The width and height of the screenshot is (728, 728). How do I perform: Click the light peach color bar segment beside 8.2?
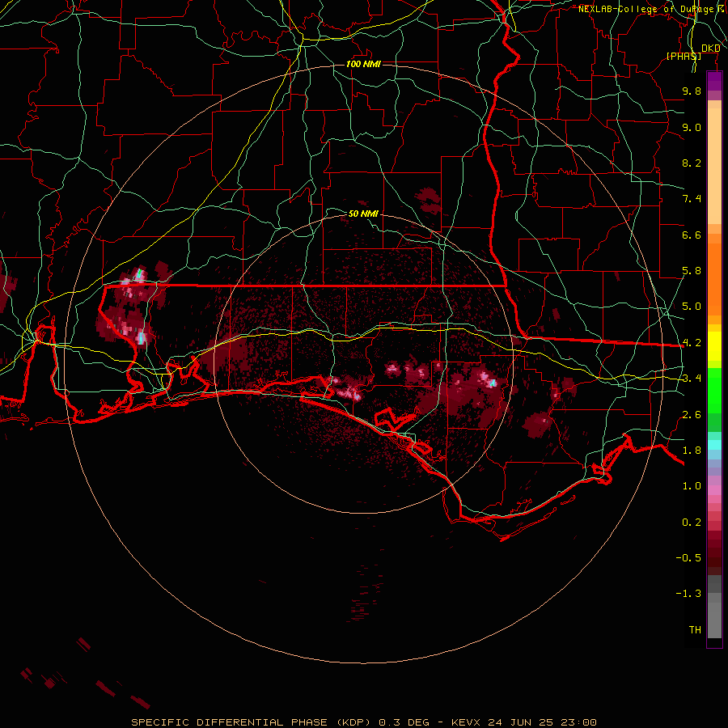(714, 166)
